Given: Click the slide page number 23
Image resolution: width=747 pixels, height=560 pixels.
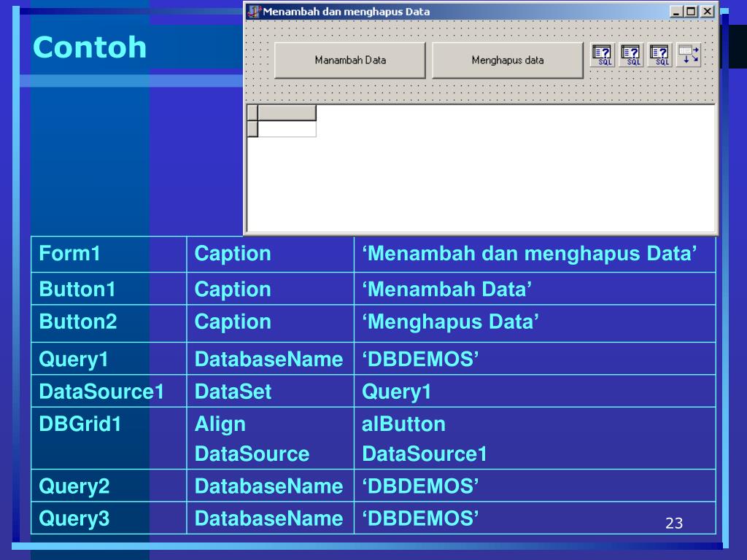Looking at the screenshot, I should coord(674,524).
